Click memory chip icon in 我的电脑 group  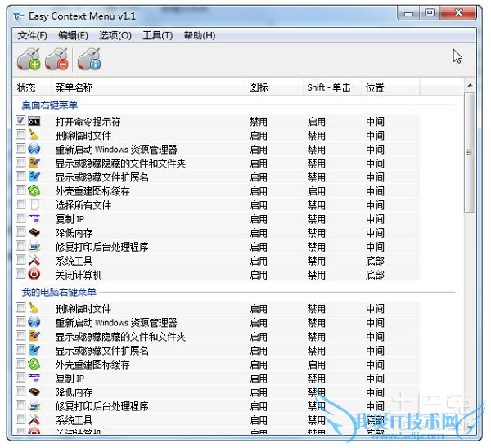[34, 392]
